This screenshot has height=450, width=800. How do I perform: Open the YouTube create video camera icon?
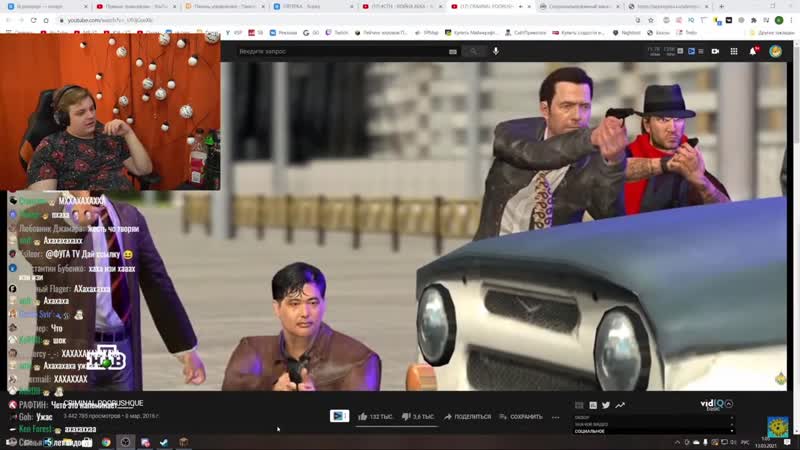[715, 51]
